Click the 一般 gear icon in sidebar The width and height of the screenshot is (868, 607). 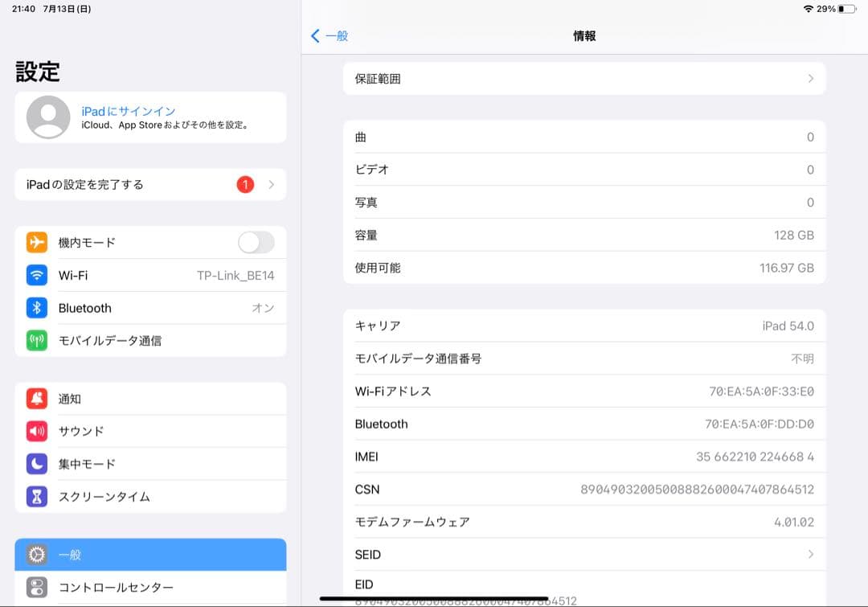point(35,554)
